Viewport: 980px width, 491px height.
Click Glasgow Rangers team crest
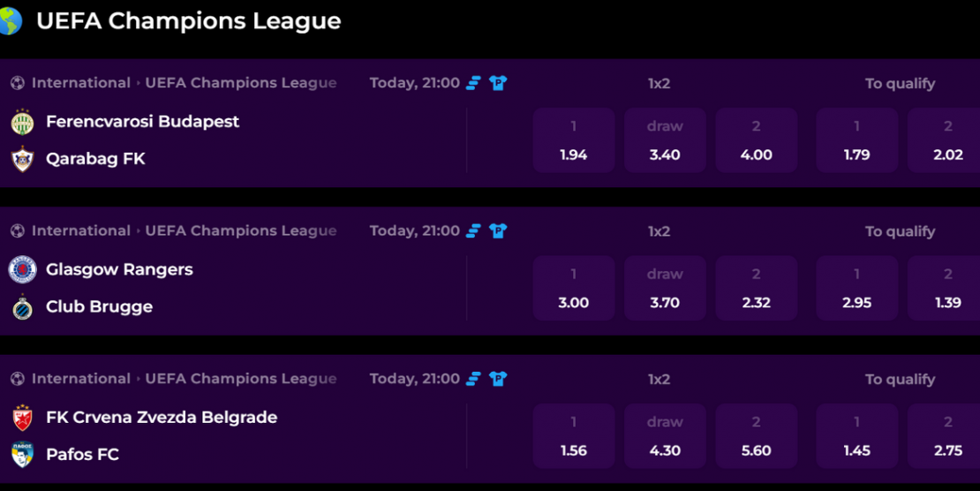pos(22,269)
